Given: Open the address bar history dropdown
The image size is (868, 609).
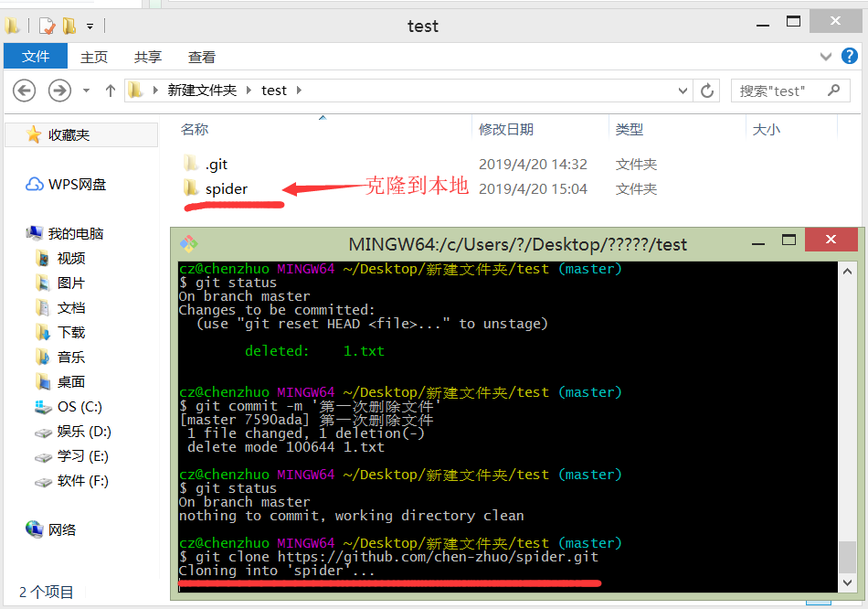Looking at the screenshot, I should coord(683,90).
